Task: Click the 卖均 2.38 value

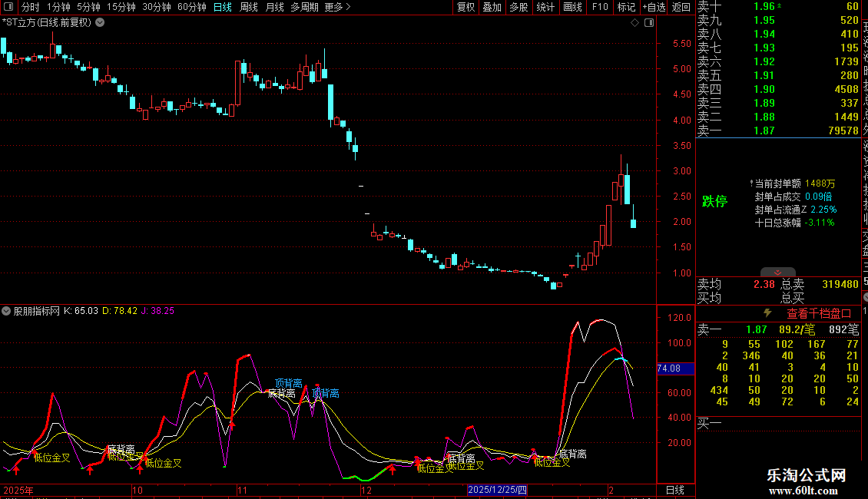Action: [764, 284]
